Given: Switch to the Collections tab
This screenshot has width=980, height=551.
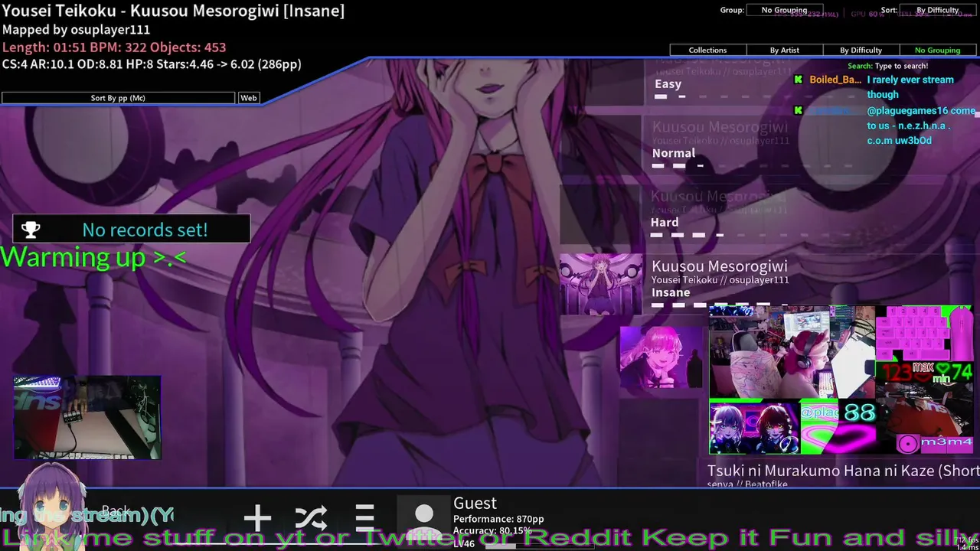Looking at the screenshot, I should [x=707, y=50].
